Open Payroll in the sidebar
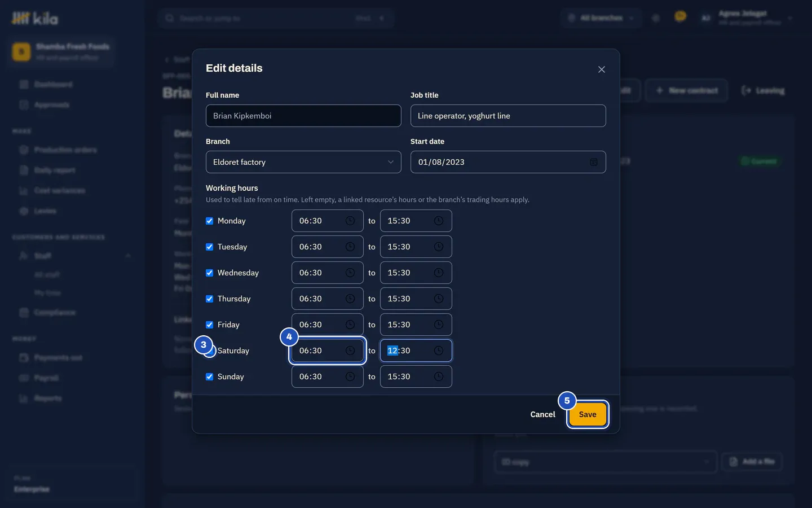This screenshot has height=508, width=812. pyautogui.click(x=46, y=378)
